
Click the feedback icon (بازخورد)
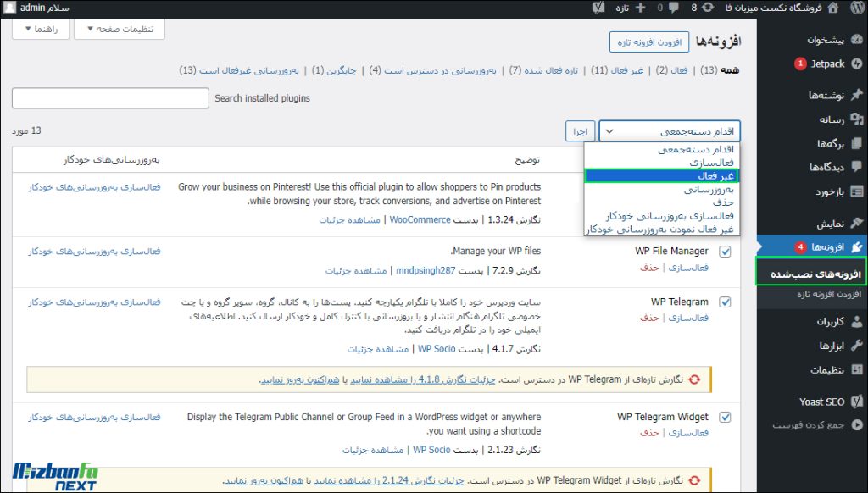point(856,191)
